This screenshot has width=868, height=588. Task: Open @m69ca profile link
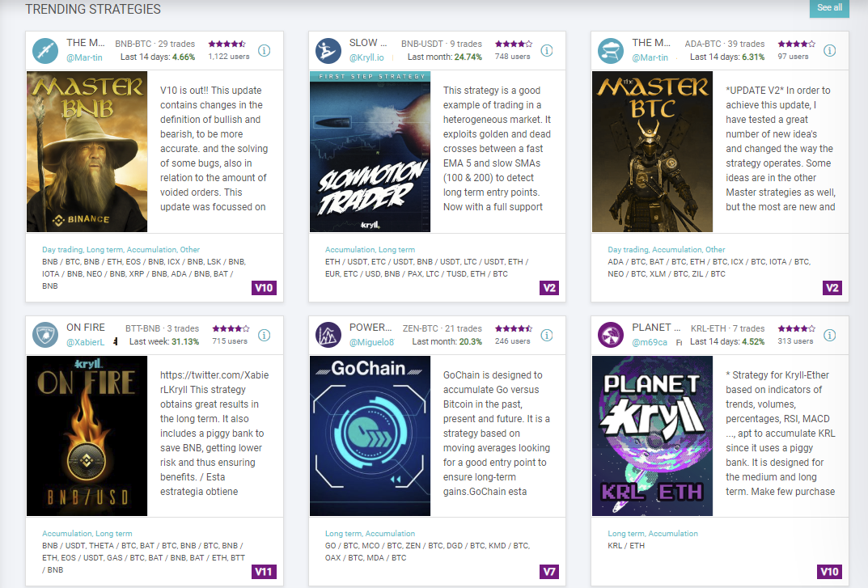650,342
